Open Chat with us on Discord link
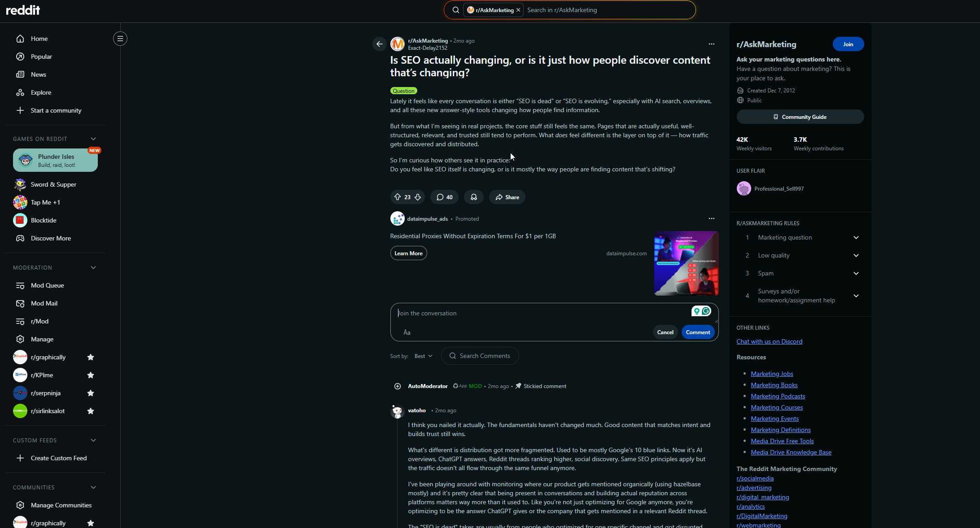This screenshot has height=528, width=980. (x=769, y=341)
